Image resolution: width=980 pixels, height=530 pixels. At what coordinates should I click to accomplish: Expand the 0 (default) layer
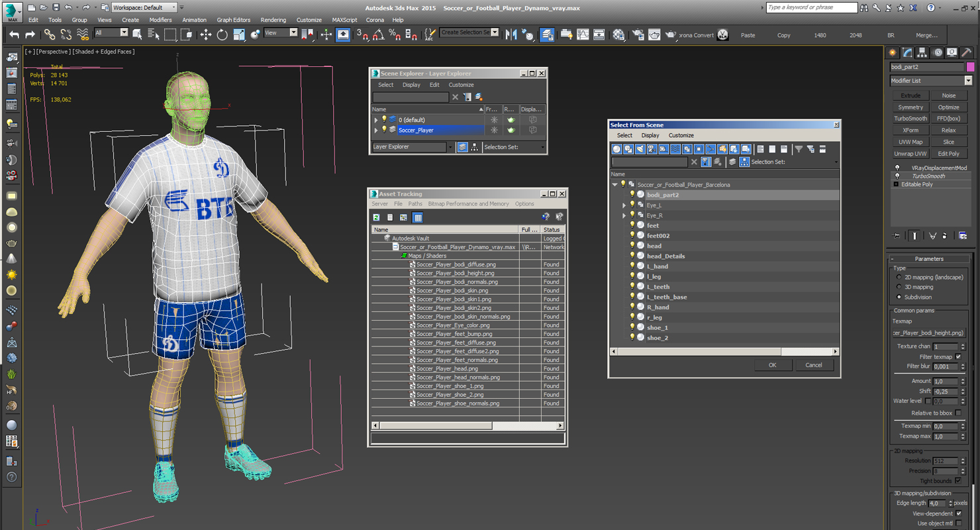click(x=376, y=120)
